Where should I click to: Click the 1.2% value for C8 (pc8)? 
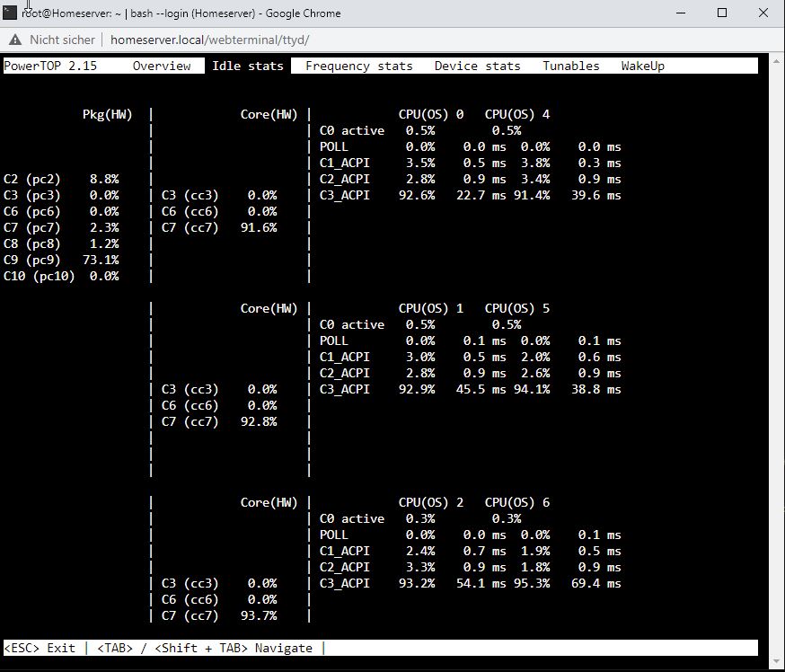pos(104,243)
